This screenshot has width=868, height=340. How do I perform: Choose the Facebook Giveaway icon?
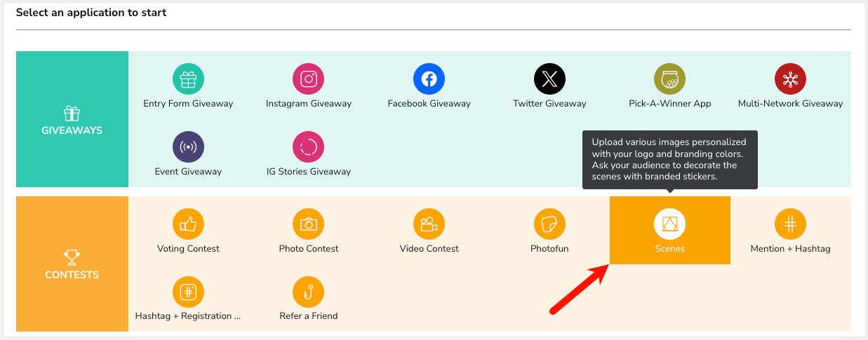point(429,79)
